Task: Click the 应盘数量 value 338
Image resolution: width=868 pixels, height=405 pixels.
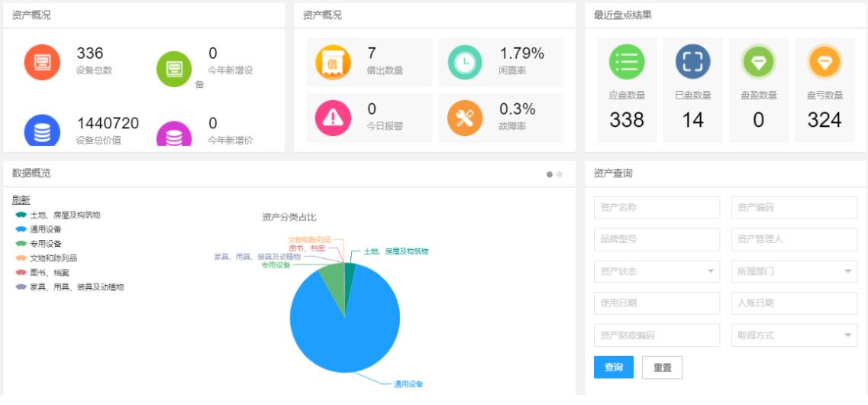Action: (627, 120)
